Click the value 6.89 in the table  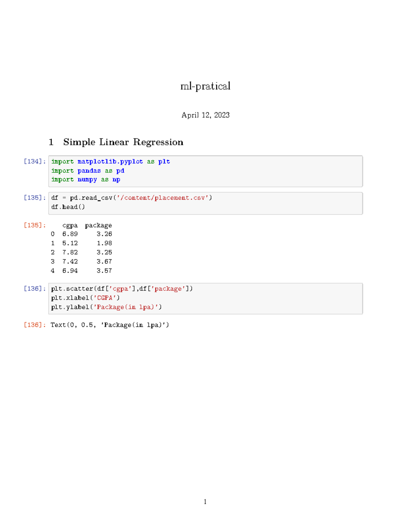click(70, 234)
